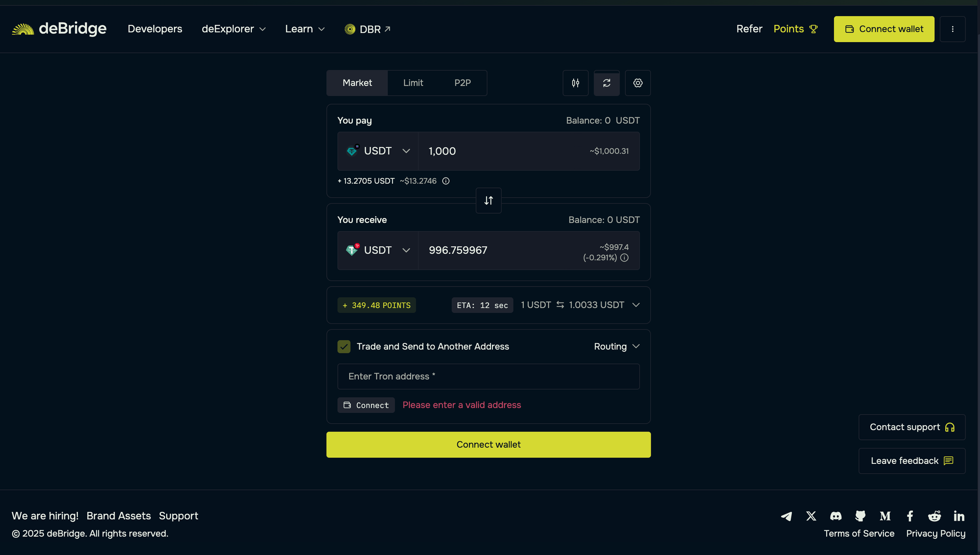Expand the Routing section
Viewport: 980px width, 555px height.
pyautogui.click(x=616, y=347)
